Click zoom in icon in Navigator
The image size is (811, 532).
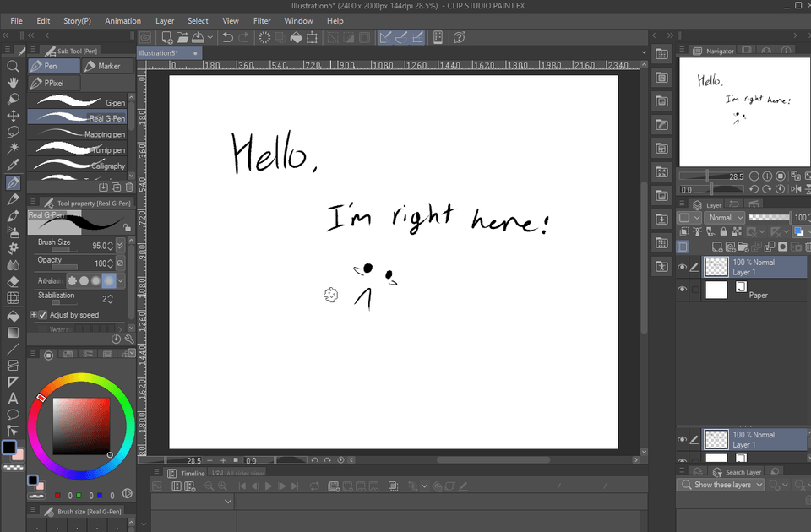click(768, 176)
